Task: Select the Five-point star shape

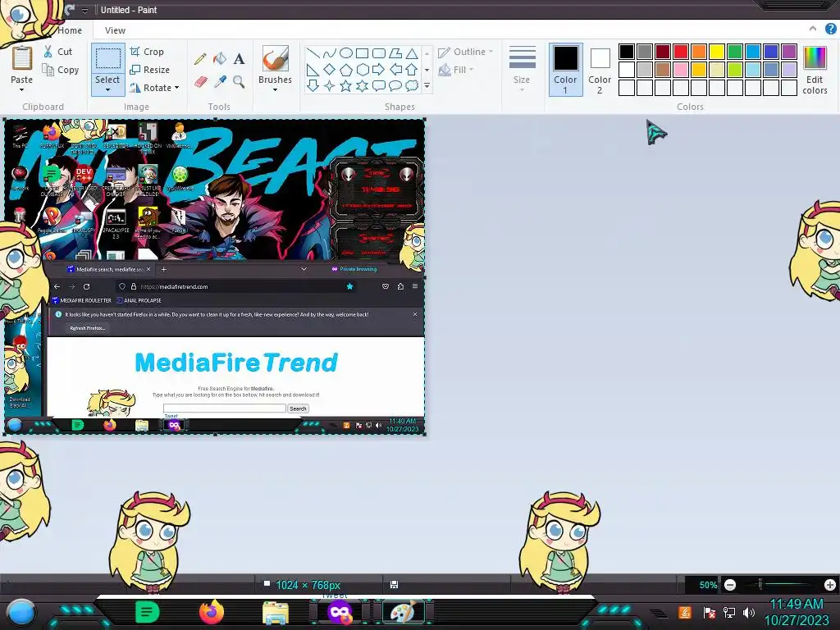Action: click(x=346, y=85)
